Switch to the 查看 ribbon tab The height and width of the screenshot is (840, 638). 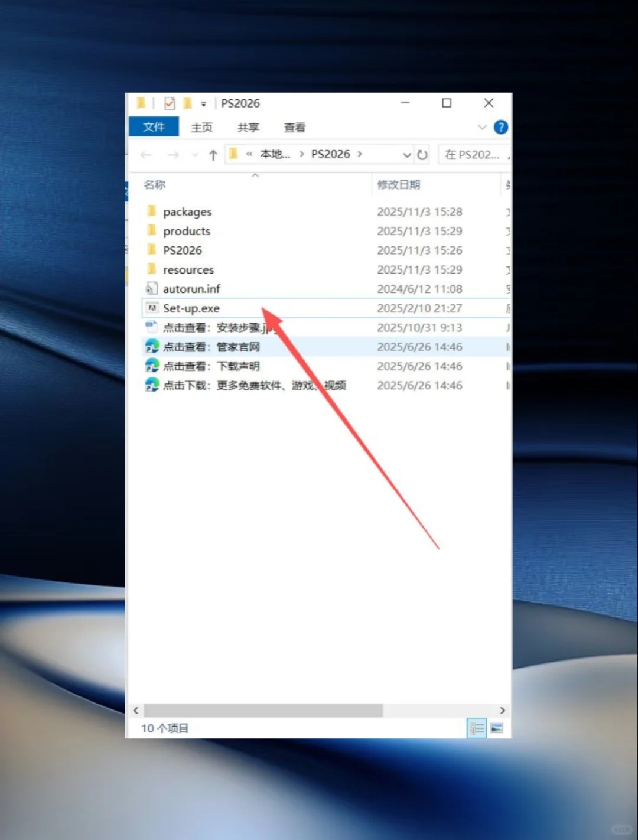tap(294, 127)
